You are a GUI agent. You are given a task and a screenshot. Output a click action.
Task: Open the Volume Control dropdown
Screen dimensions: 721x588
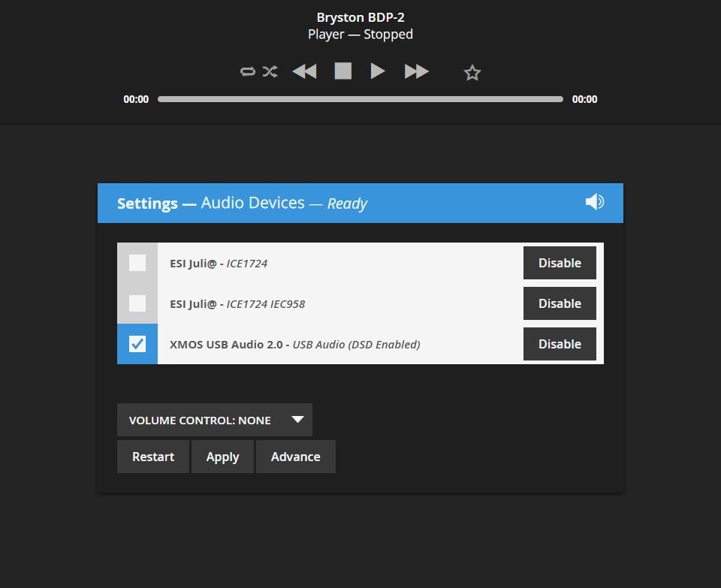click(215, 420)
